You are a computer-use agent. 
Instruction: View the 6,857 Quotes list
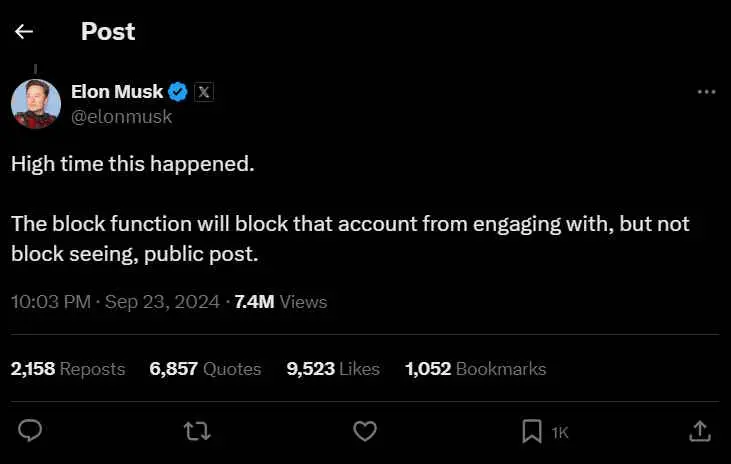[205, 369]
